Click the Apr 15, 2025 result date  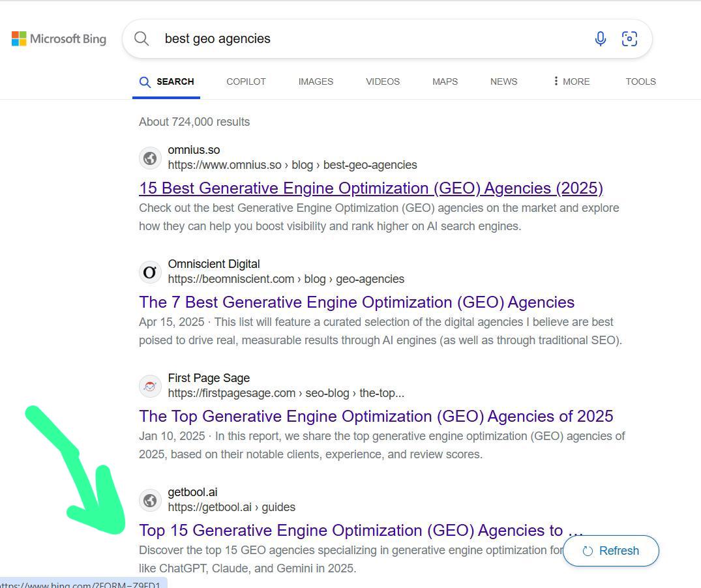pyautogui.click(x=172, y=322)
